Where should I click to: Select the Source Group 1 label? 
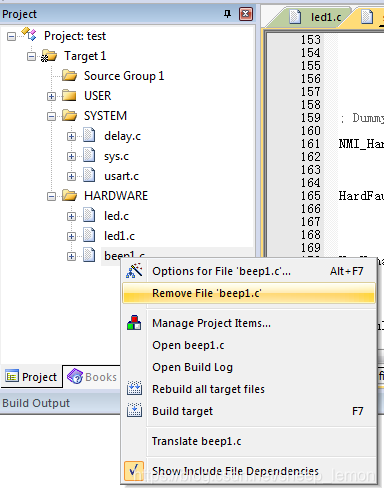pos(124,76)
